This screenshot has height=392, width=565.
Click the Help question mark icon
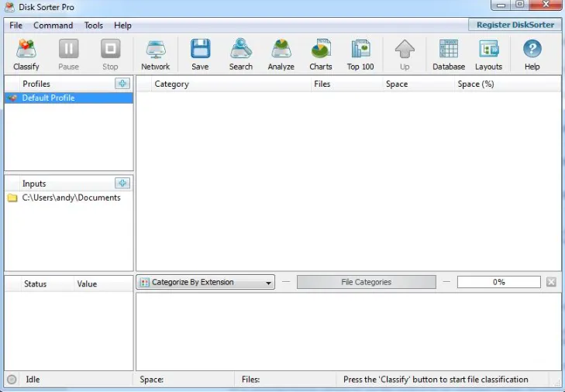[532, 49]
